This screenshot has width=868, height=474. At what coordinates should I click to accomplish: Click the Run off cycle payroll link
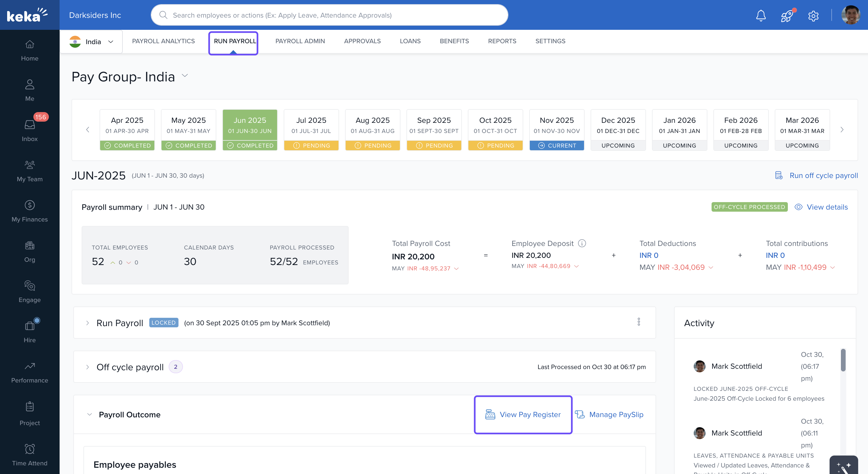[x=823, y=175]
